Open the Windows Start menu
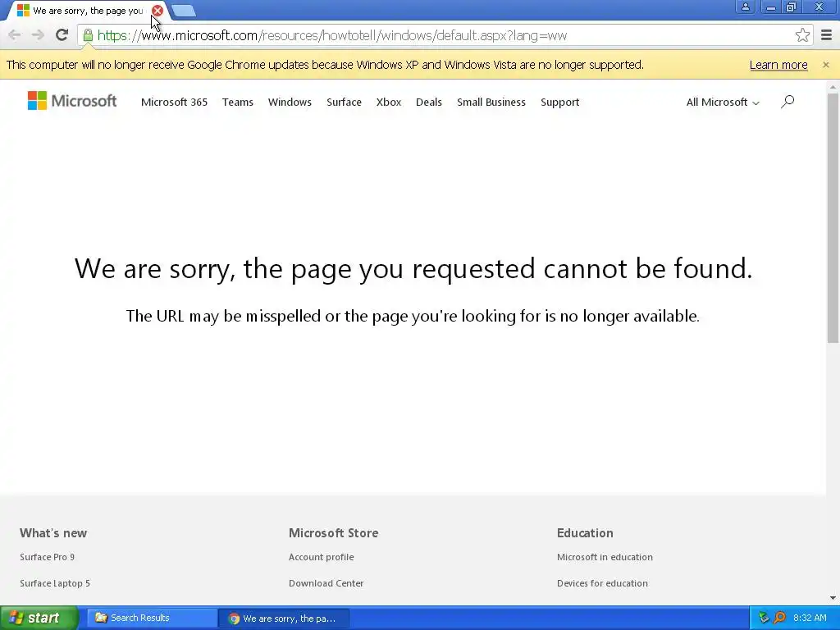The height and width of the screenshot is (630, 840). [x=39, y=619]
